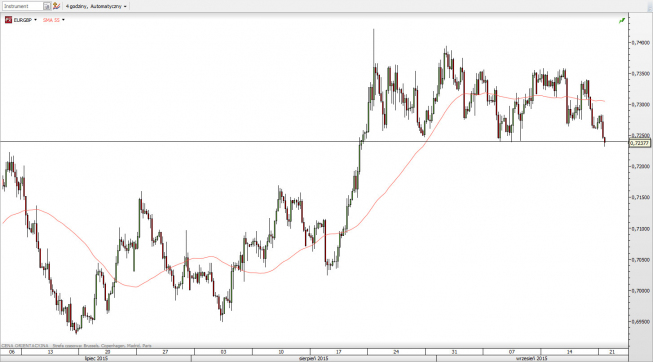653x362 pixels.
Task: Click the 0,69500 price axis label
Action: coord(641,322)
